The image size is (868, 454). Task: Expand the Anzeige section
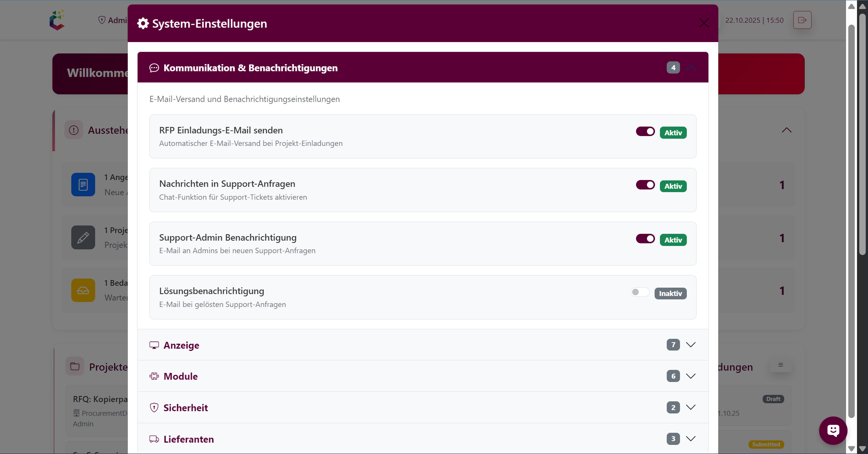(x=691, y=345)
